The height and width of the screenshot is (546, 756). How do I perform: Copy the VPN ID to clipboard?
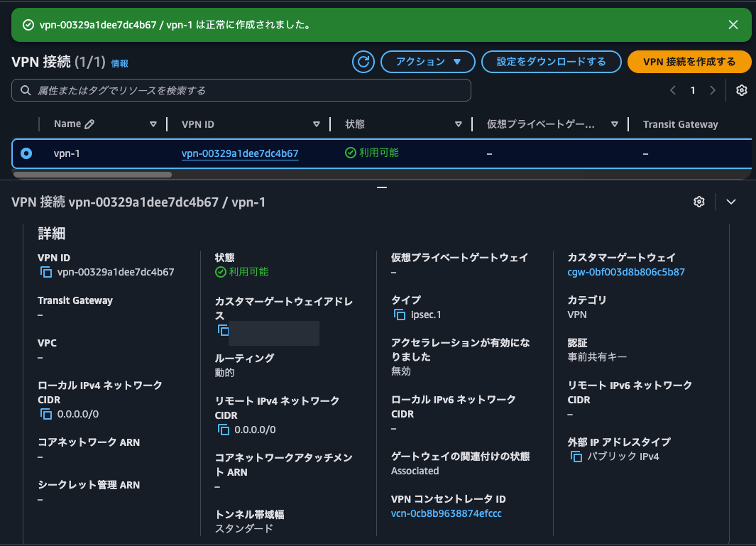click(x=47, y=272)
